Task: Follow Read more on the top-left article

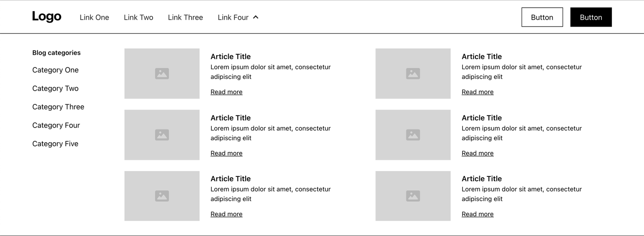Action: (227, 92)
